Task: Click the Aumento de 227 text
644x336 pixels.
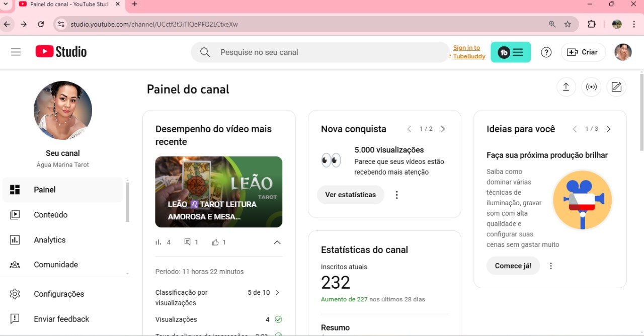Action: pyautogui.click(x=344, y=299)
